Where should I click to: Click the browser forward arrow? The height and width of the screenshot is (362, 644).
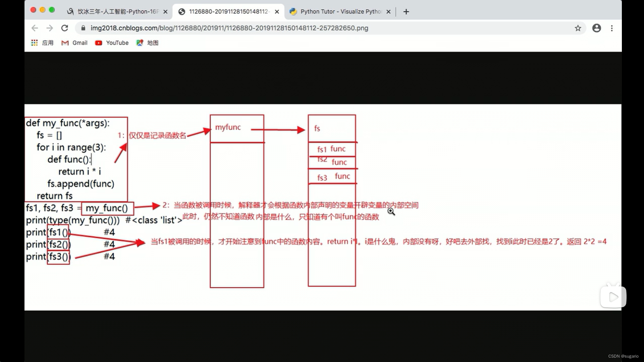click(50, 28)
